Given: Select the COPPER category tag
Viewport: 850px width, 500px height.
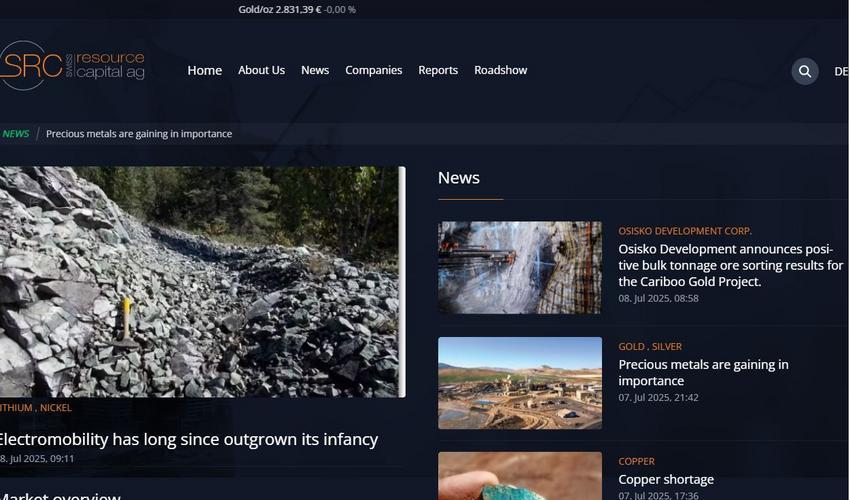Looking at the screenshot, I should pyautogui.click(x=636, y=461).
